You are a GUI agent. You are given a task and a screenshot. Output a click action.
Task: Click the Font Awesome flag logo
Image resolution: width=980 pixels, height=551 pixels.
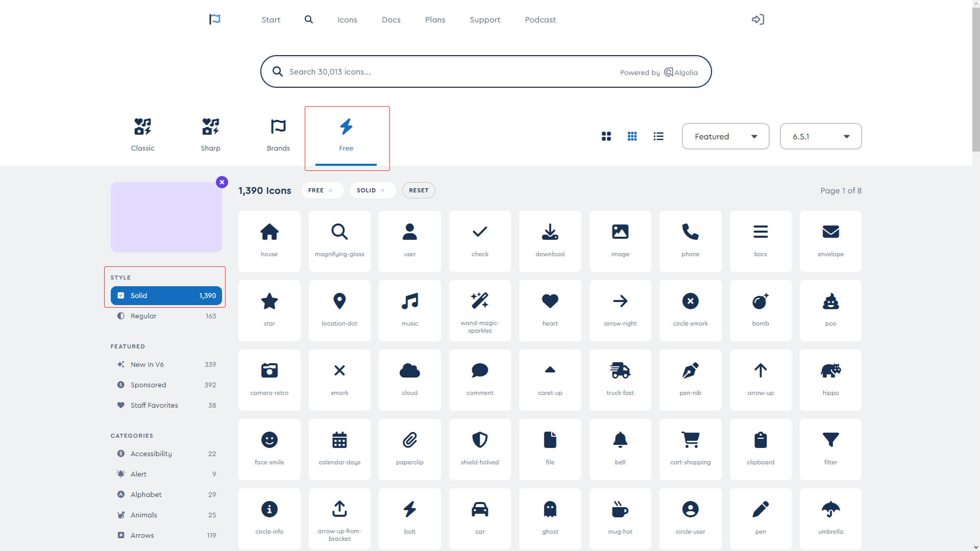pos(215,19)
